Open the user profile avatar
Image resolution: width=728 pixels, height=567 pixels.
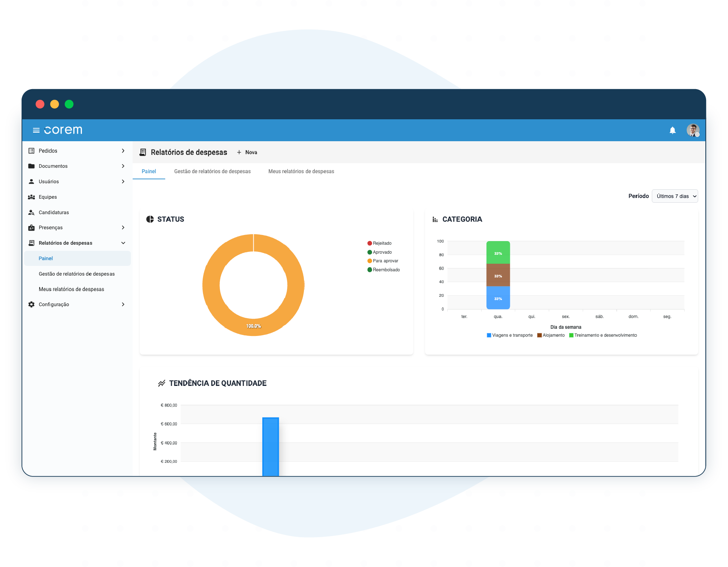tap(692, 130)
